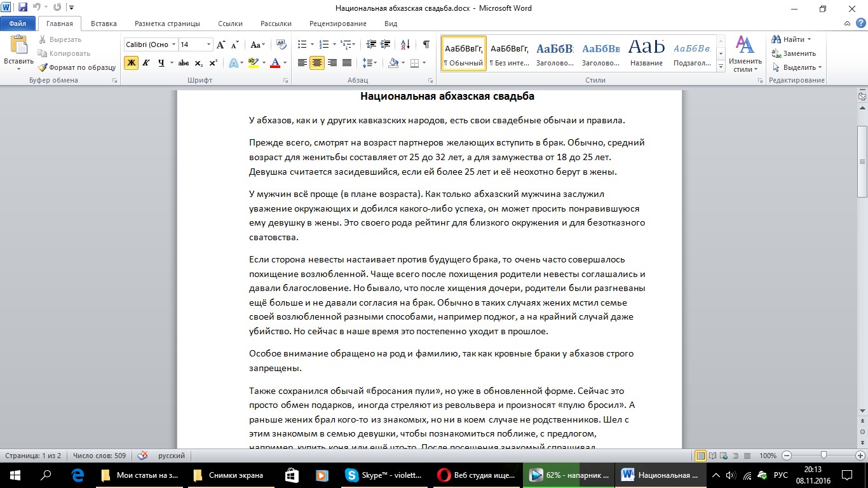
Task: Open the font size dropdown
Action: click(x=208, y=44)
